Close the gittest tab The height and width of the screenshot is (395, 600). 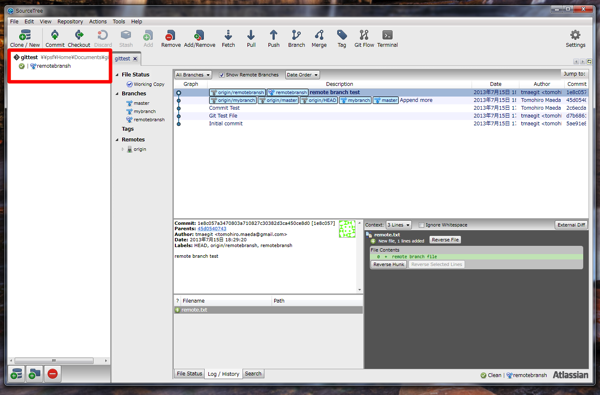point(135,59)
